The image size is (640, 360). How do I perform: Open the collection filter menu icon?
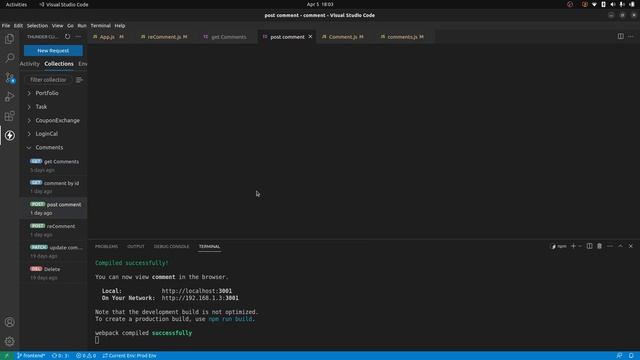tap(79, 80)
